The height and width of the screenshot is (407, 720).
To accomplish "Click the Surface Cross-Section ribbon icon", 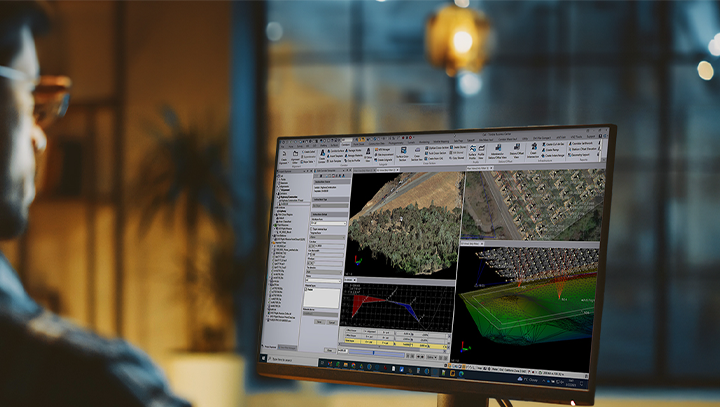I will click(404, 154).
